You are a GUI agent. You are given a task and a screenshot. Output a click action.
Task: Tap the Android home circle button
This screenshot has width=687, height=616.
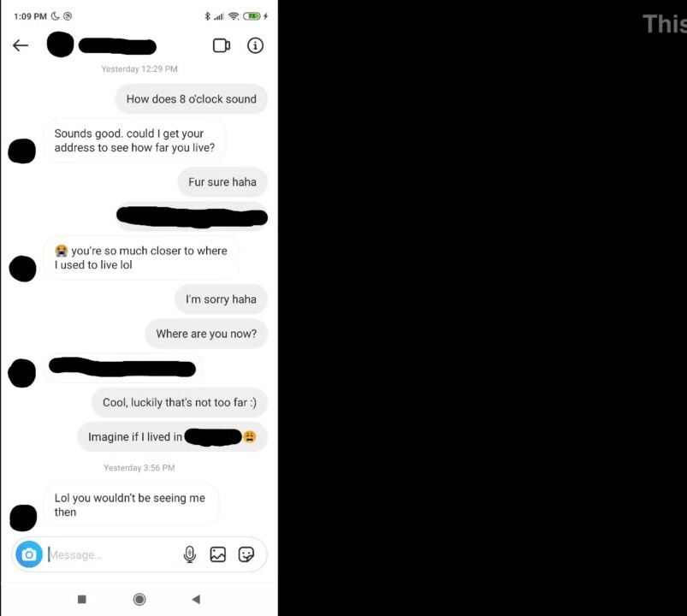pos(139,599)
